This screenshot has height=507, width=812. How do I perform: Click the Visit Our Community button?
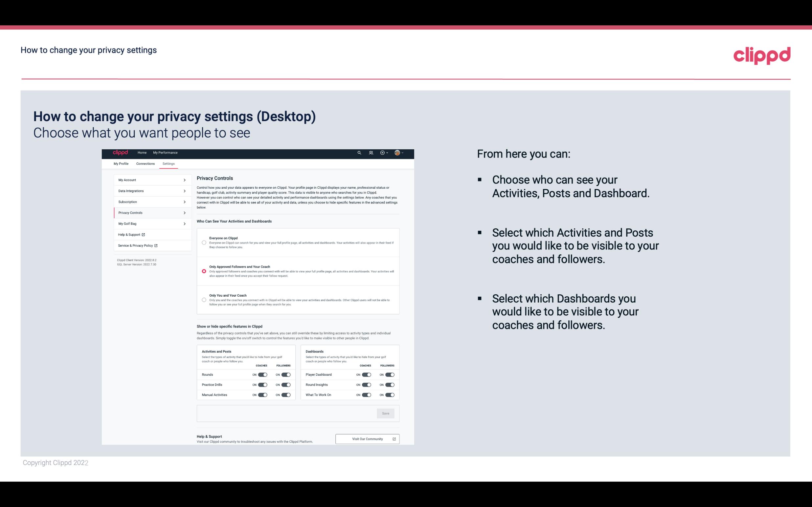pos(367,439)
